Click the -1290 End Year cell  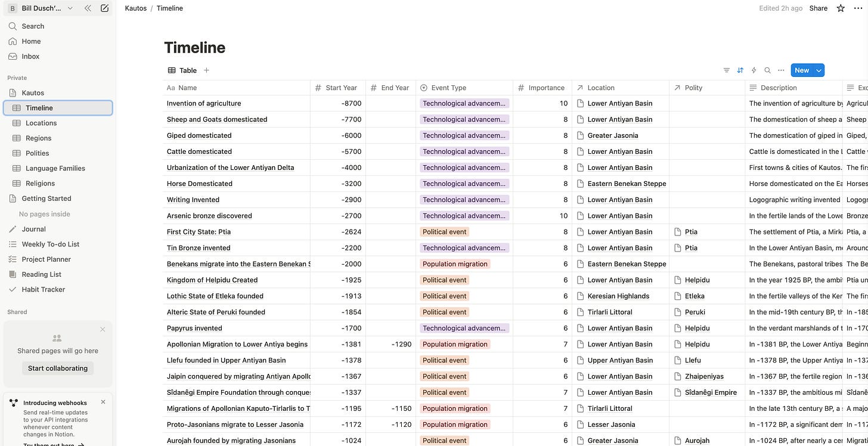(x=391, y=345)
